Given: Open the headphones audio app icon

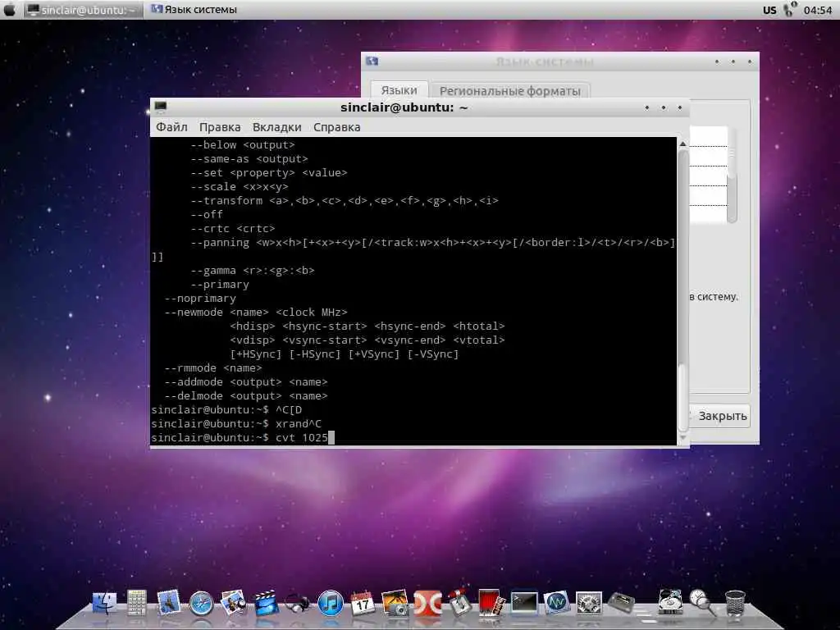Looking at the screenshot, I should pyautogui.click(x=297, y=604).
